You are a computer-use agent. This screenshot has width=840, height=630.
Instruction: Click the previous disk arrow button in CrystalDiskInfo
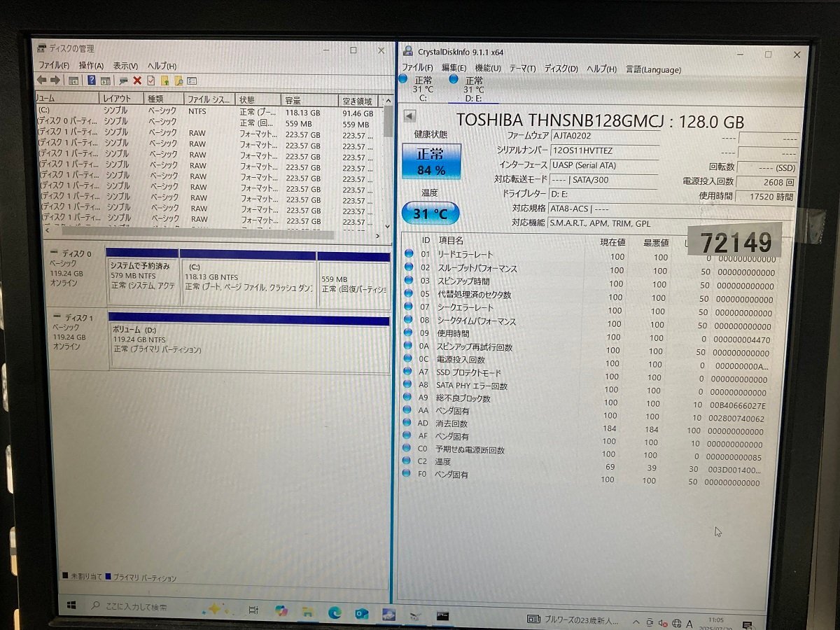tap(410, 116)
